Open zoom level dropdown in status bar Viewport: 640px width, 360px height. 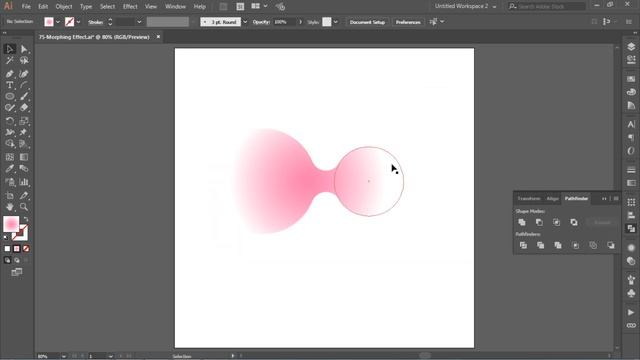[x=64, y=356]
